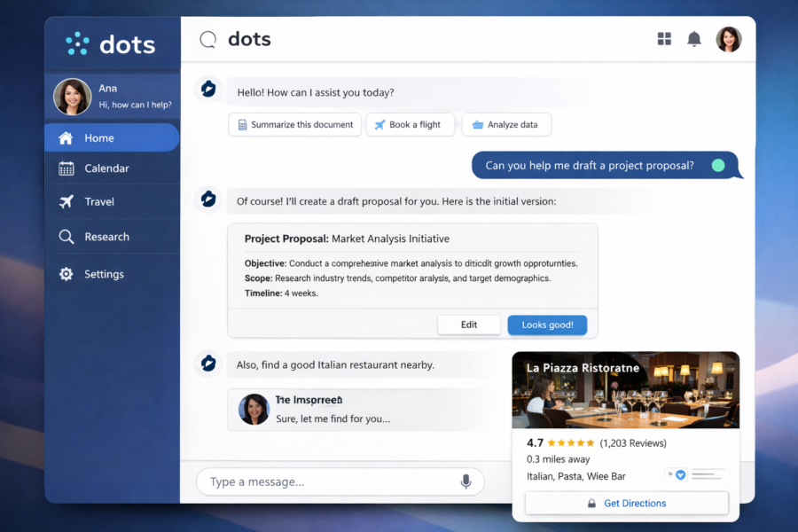The image size is (798, 532).
Task: Choose Analyze data suggestion
Action: (x=506, y=125)
